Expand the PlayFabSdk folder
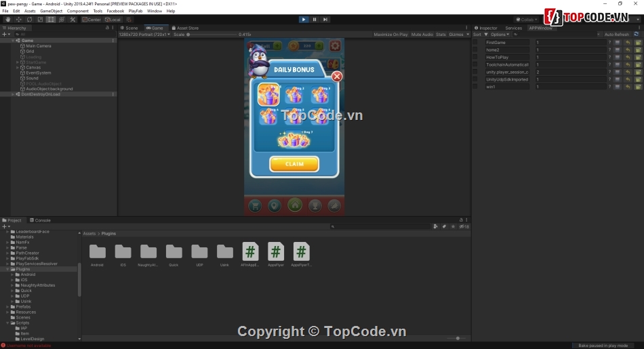 click(x=7, y=258)
